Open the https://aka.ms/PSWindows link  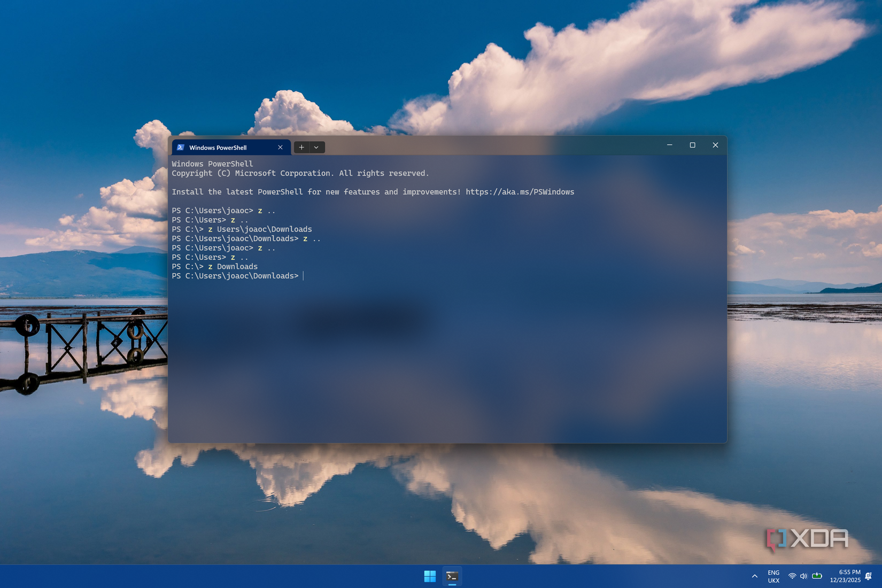point(520,192)
